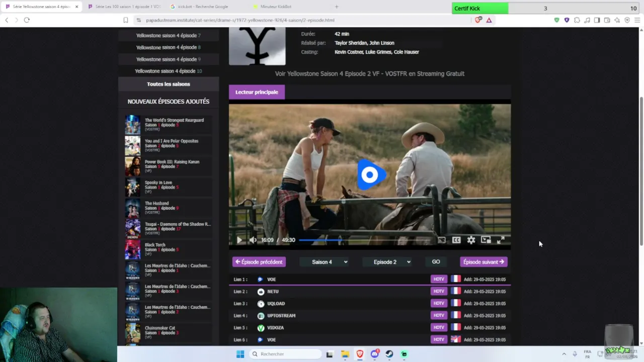Viewport: 644px width, 362px height.
Task: Click the GO button
Action: click(436, 262)
